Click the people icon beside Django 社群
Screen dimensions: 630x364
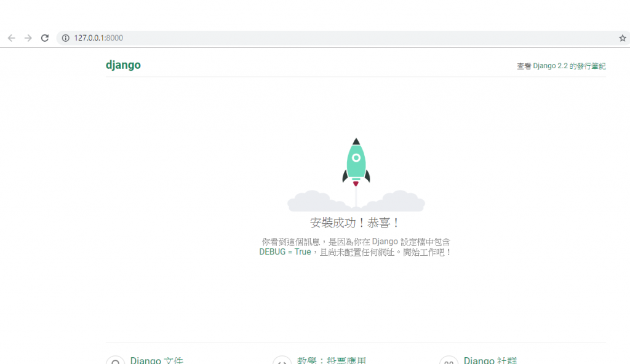point(449,360)
